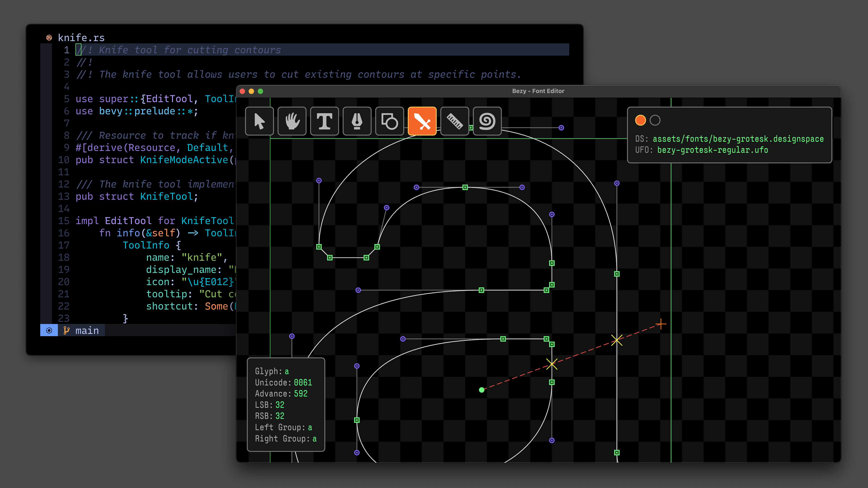Select the Pen tool
Screen dimensions: 868x488
click(x=357, y=121)
